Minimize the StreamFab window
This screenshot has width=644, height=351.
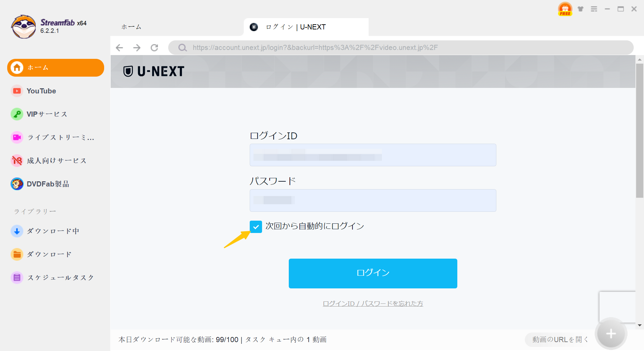point(607,9)
